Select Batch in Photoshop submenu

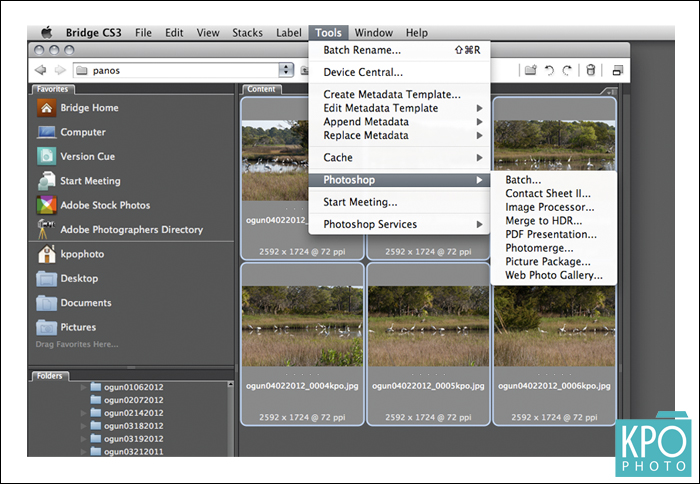pyautogui.click(x=554, y=180)
